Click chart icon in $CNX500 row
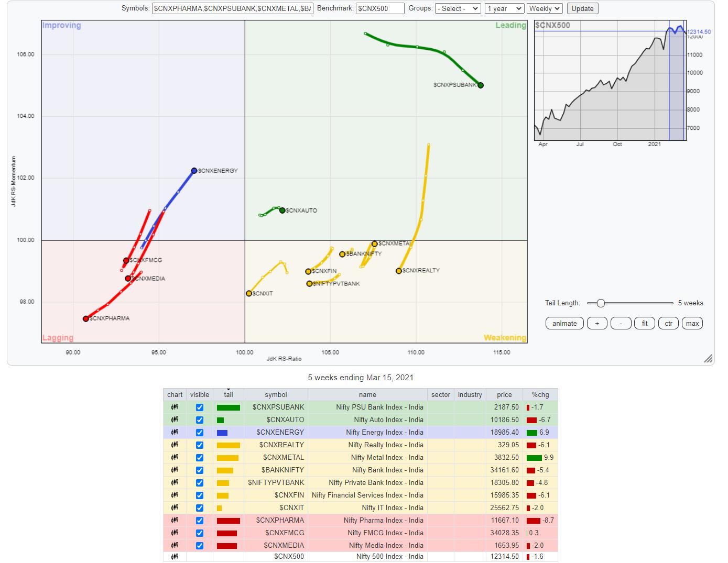 point(175,557)
